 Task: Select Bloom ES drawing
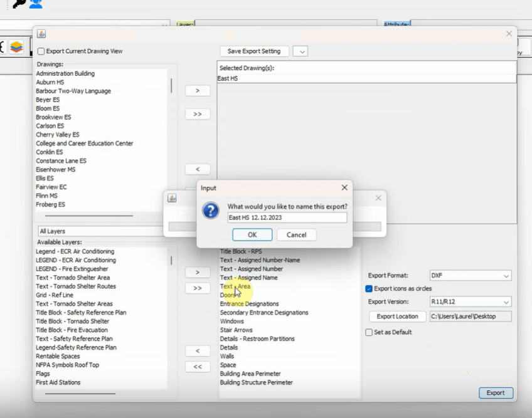48,108
